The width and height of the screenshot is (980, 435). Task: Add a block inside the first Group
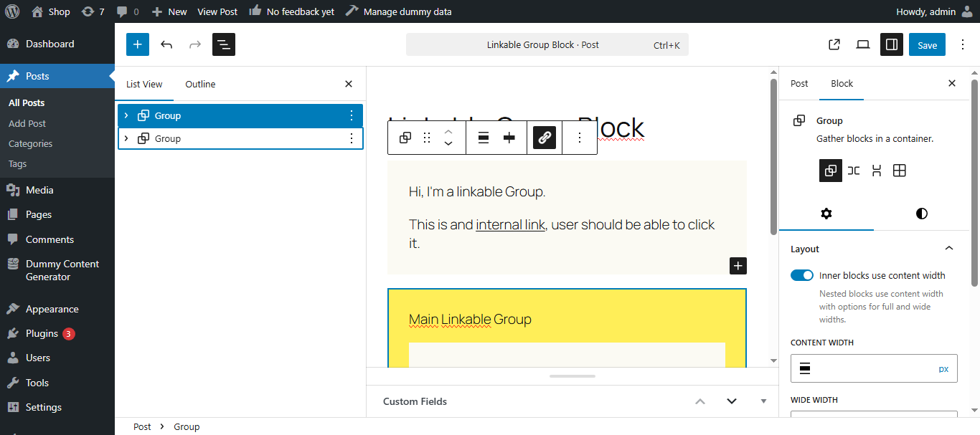click(x=738, y=266)
